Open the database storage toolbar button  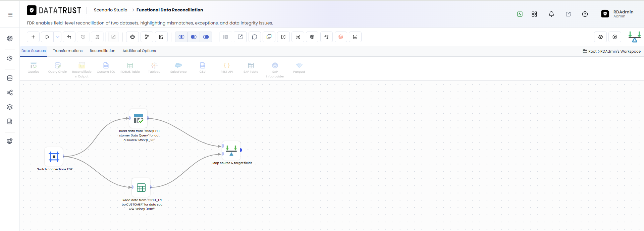coord(355,37)
